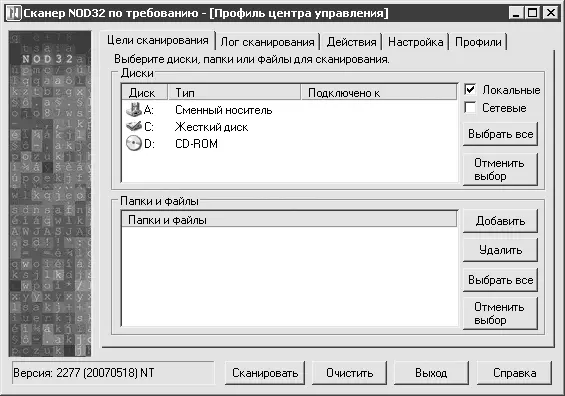This screenshot has width=565, height=396.
Task: Minimize the NOD32 scanner window
Action: (516, 13)
